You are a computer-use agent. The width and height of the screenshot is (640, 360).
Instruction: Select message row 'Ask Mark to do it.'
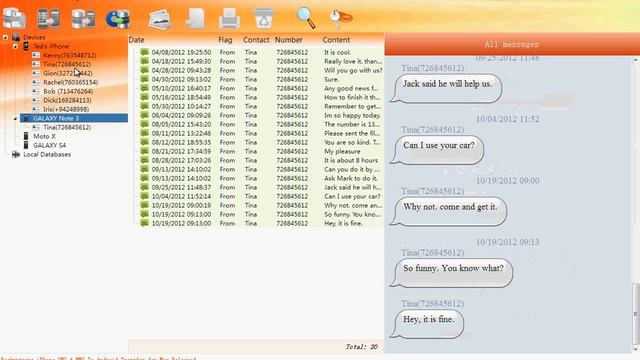tap(261, 178)
